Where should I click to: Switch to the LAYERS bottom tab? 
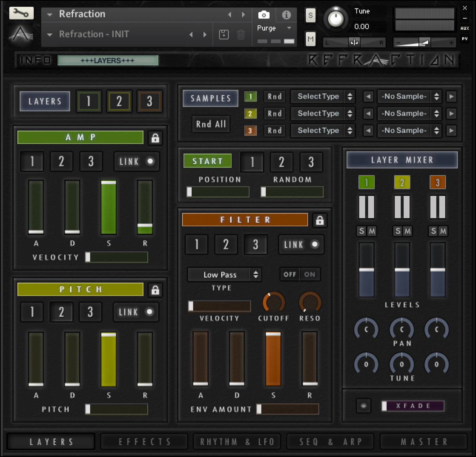click(51, 442)
